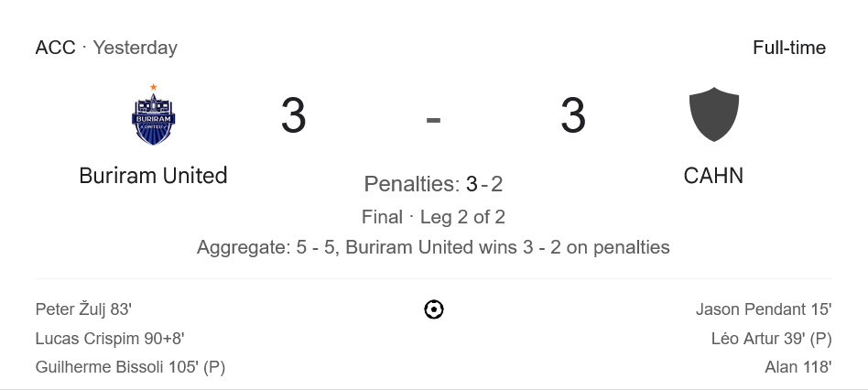868x390 pixels.
Task: Click the dash between the scores
Action: click(x=433, y=119)
